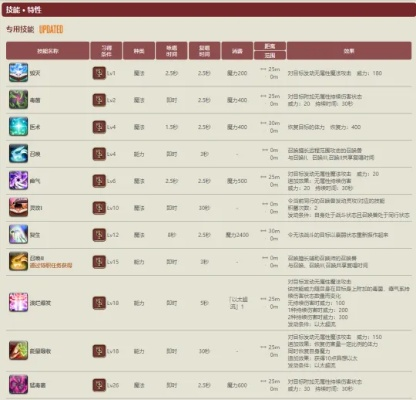Click the pink 溃烂爆发 skill icon

[18, 303]
